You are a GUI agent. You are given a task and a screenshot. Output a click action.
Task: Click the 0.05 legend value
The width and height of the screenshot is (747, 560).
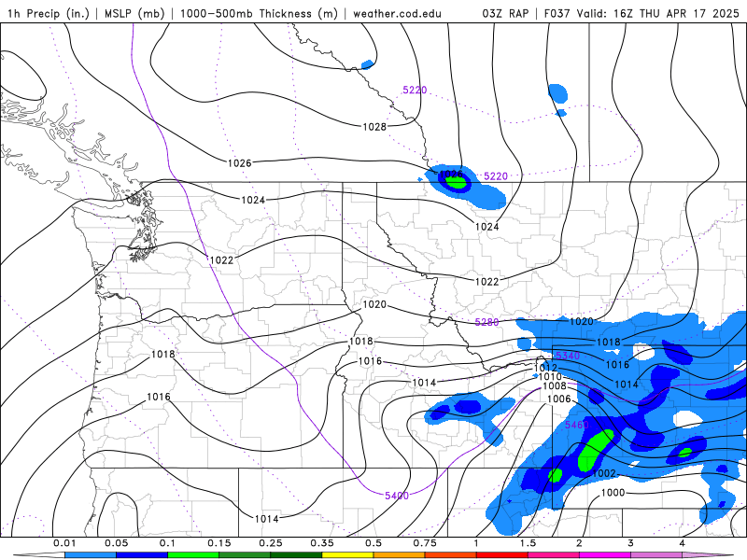[x=116, y=543]
